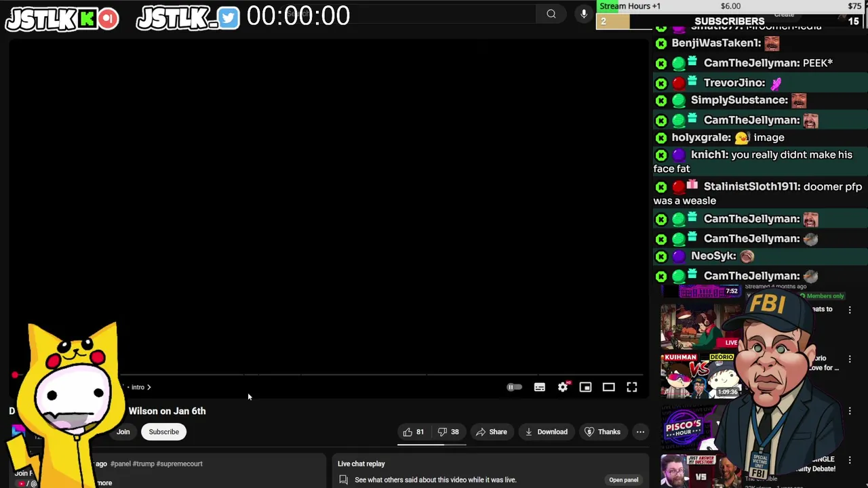Open more actions ellipsis beside Thanks
This screenshot has height=488, width=868.
click(x=640, y=432)
